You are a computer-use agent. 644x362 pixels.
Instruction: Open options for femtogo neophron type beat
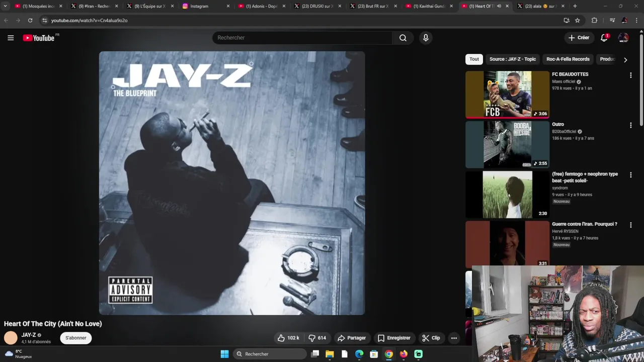click(630, 175)
